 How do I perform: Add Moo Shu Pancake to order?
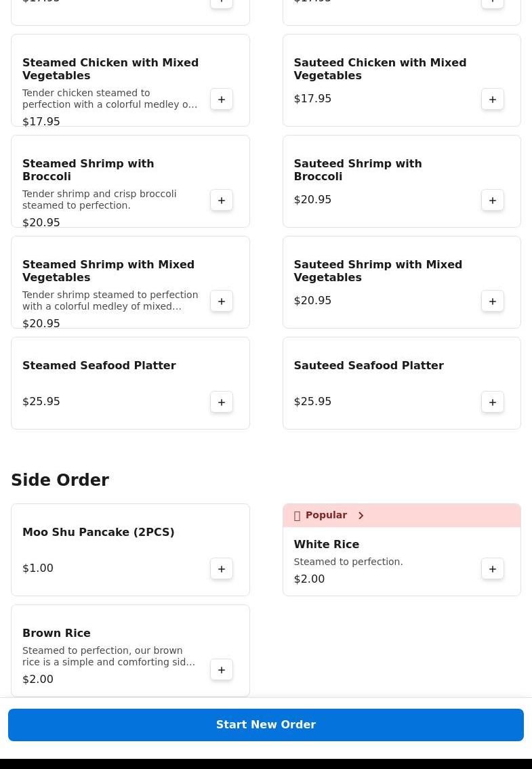(x=222, y=569)
